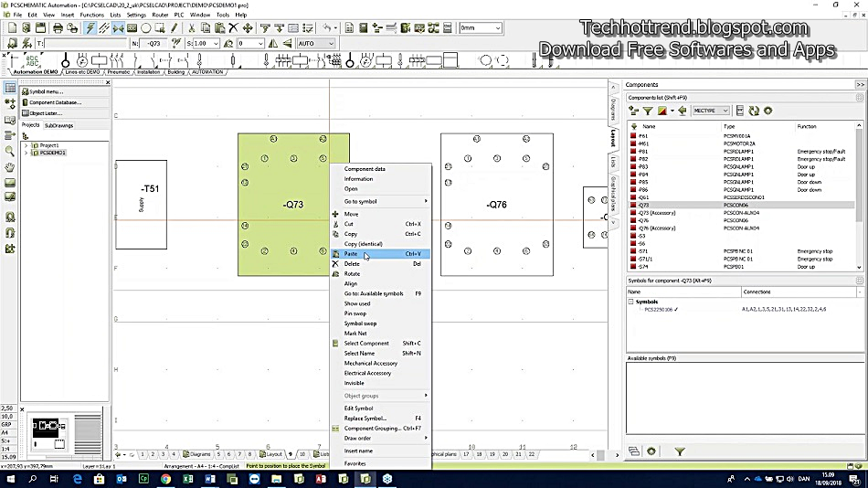Image resolution: width=868 pixels, height=488 pixels.
Task: Select the Lines drawing tool
Action: tap(104, 27)
